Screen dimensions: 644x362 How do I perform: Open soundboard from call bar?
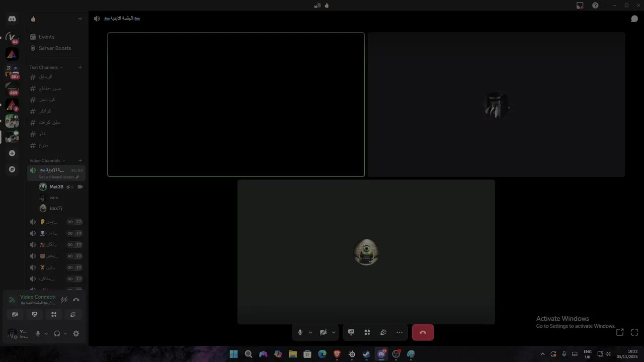tap(383, 332)
